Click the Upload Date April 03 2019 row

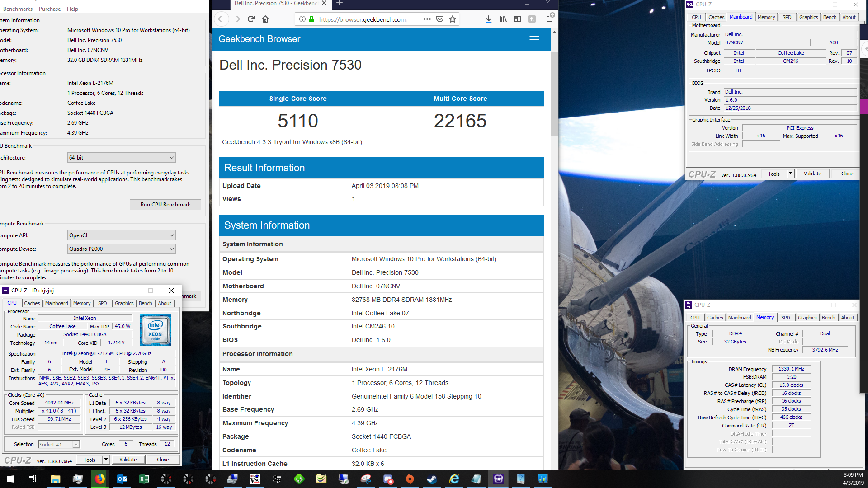pos(381,186)
